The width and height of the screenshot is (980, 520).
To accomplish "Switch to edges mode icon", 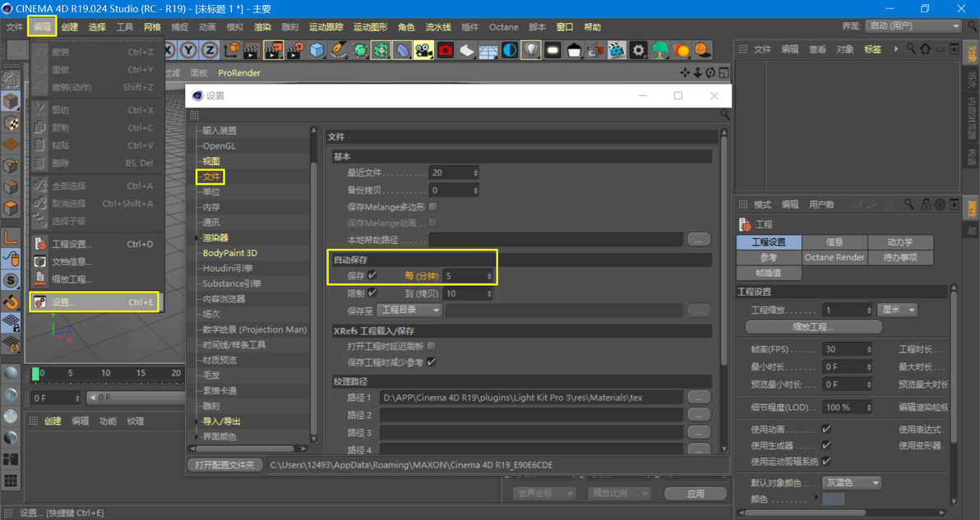I will (x=11, y=186).
